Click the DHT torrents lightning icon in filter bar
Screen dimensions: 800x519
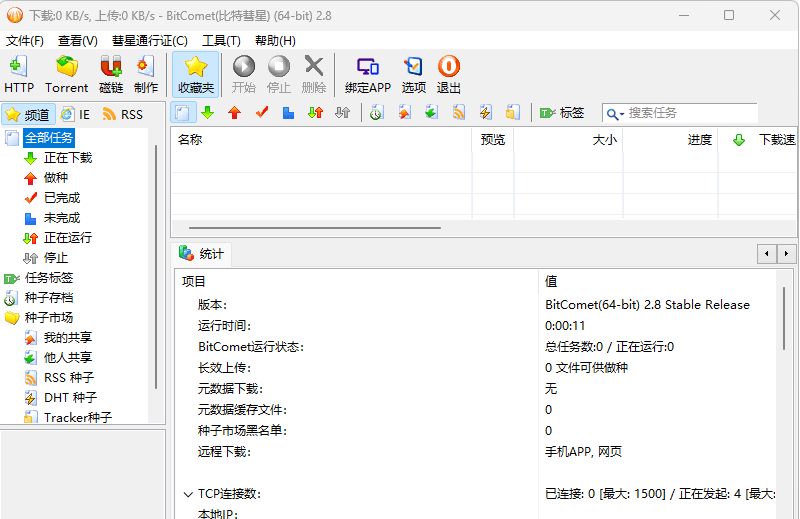click(x=486, y=113)
